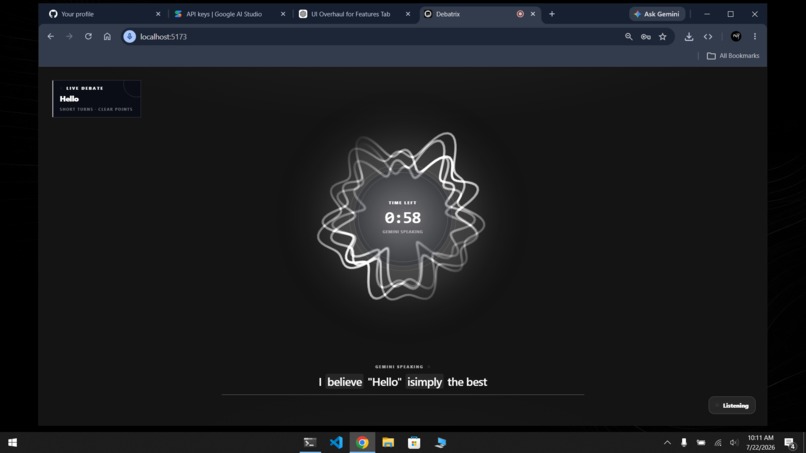Open the Windows Start menu

tap(13, 442)
